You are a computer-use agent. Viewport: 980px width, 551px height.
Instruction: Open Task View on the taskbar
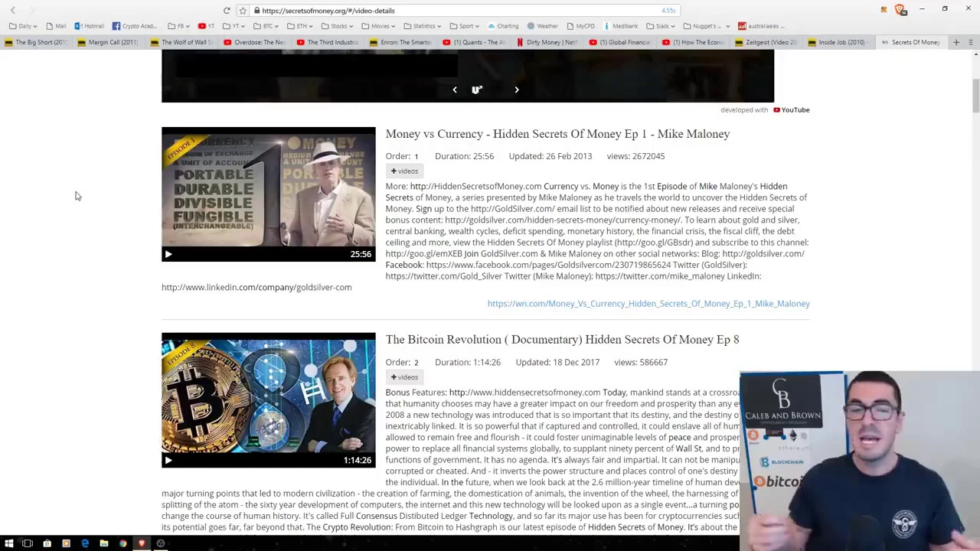coord(28,543)
